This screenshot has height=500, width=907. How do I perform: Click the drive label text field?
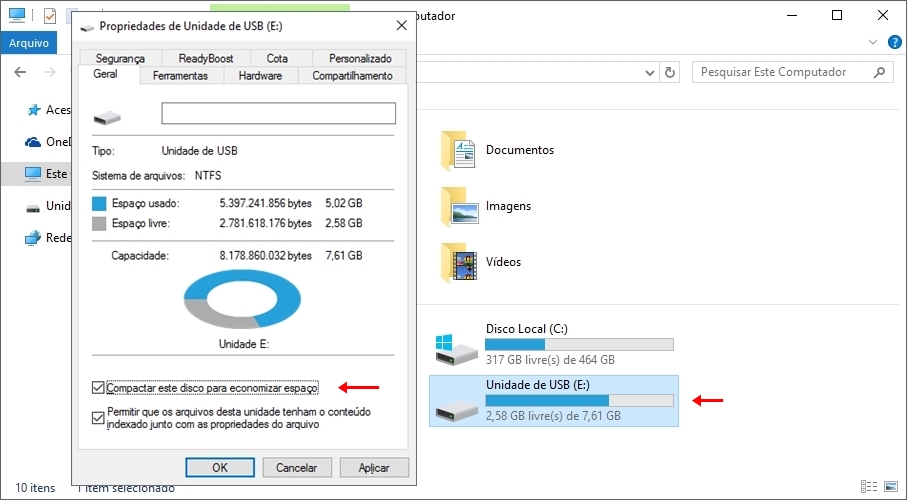[x=278, y=113]
